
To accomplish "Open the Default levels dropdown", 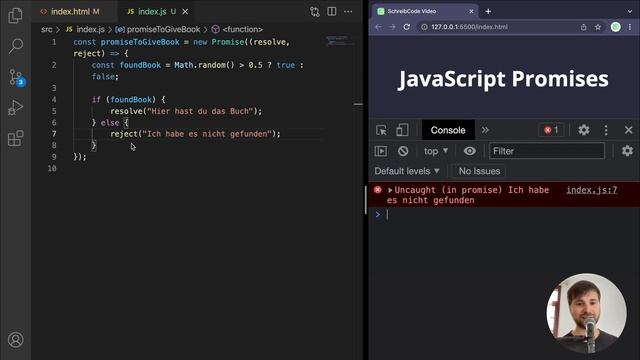I will 407,171.
